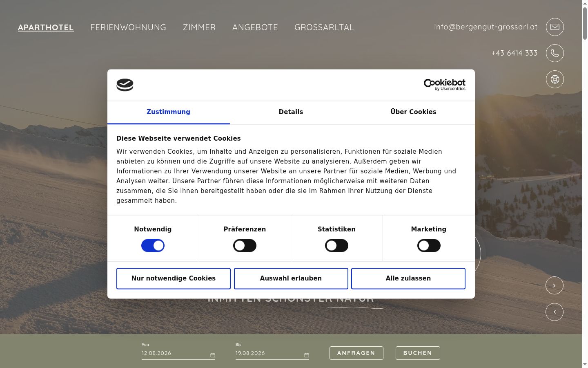The width and height of the screenshot is (588, 368).
Task: Click Alle zulassen button
Action: click(408, 278)
